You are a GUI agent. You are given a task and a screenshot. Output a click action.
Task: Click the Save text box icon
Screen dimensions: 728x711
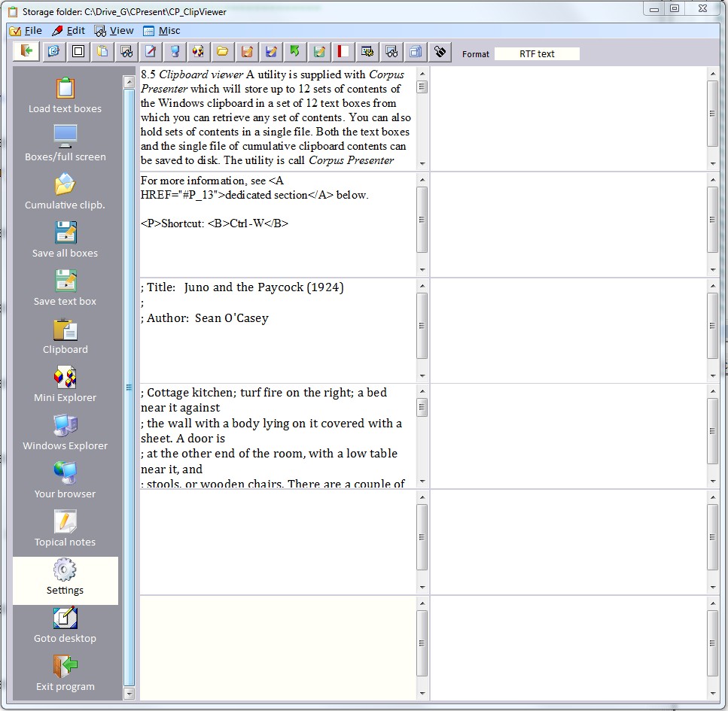(x=65, y=281)
